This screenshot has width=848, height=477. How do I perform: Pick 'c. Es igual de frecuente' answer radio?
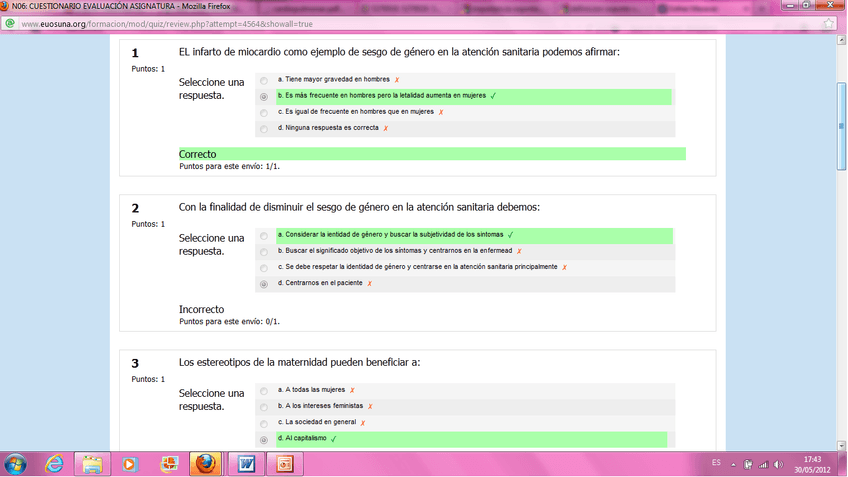point(263,113)
